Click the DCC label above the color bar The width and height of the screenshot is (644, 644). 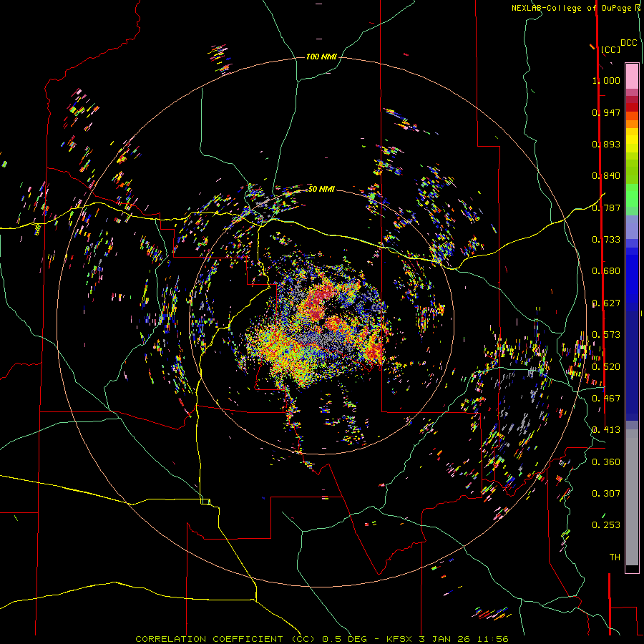coord(629,43)
